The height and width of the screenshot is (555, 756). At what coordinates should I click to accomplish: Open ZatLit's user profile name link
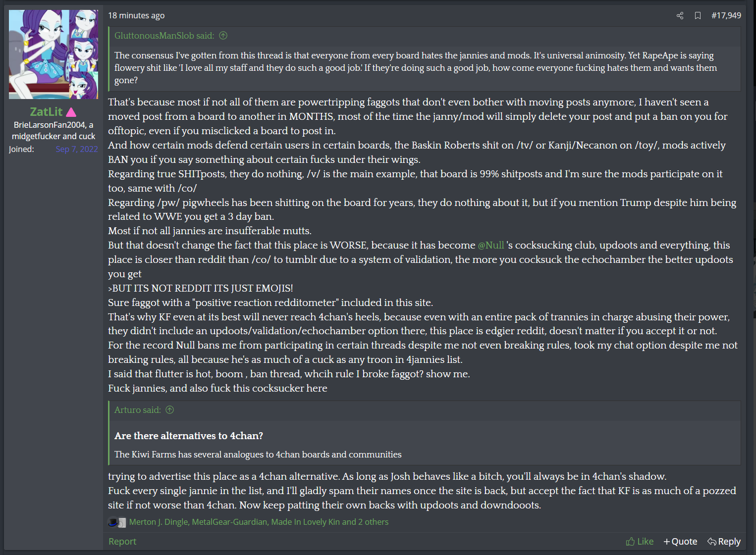pyautogui.click(x=46, y=112)
